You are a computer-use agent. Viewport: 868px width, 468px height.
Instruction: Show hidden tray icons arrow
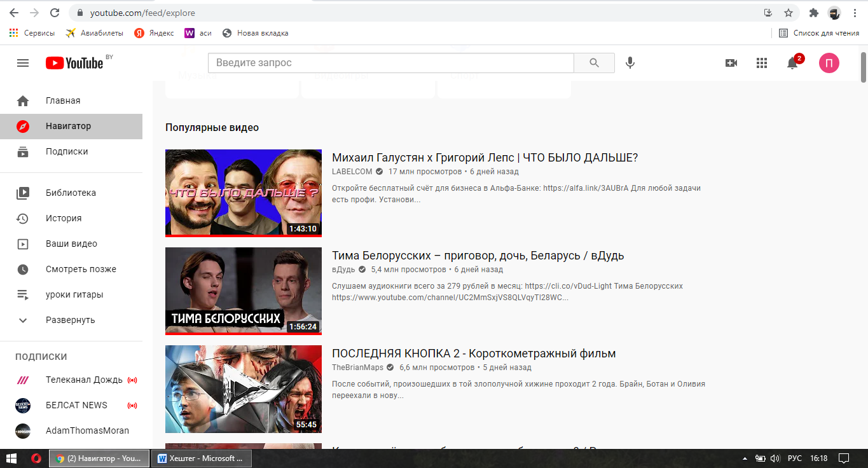pyautogui.click(x=745, y=458)
